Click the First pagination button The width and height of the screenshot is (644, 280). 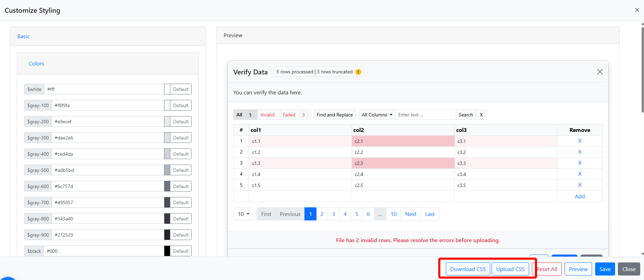(266, 214)
